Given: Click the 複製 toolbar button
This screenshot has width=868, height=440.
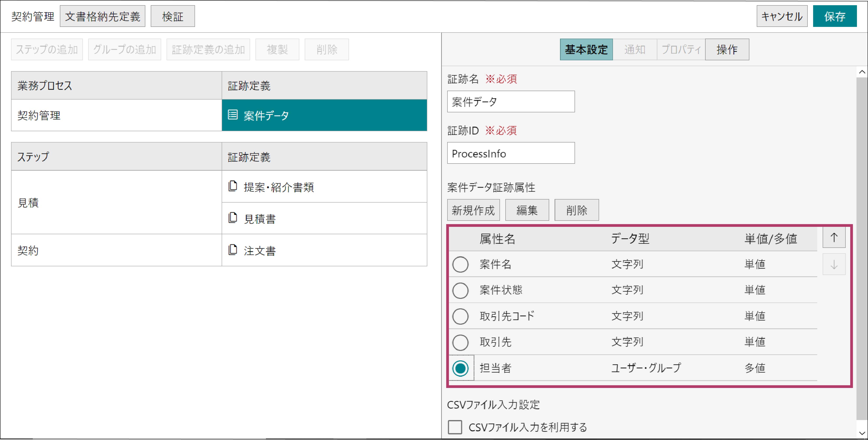Looking at the screenshot, I should tap(277, 49).
